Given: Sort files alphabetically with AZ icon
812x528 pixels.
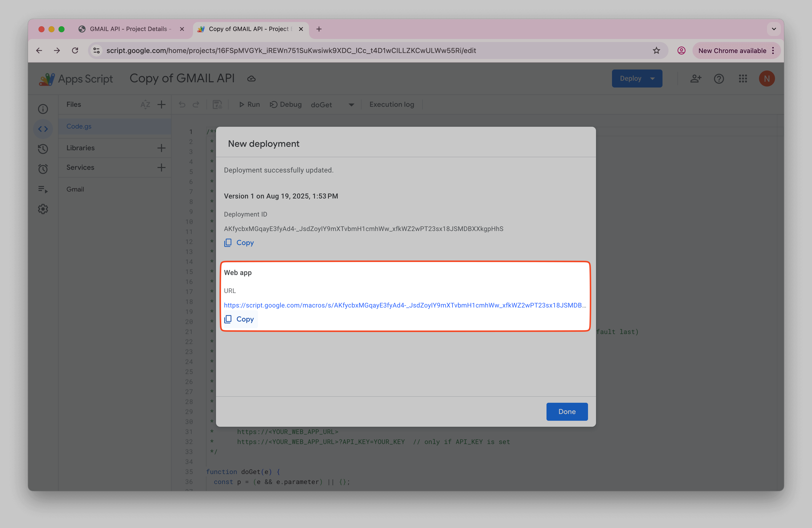Looking at the screenshot, I should (x=145, y=104).
